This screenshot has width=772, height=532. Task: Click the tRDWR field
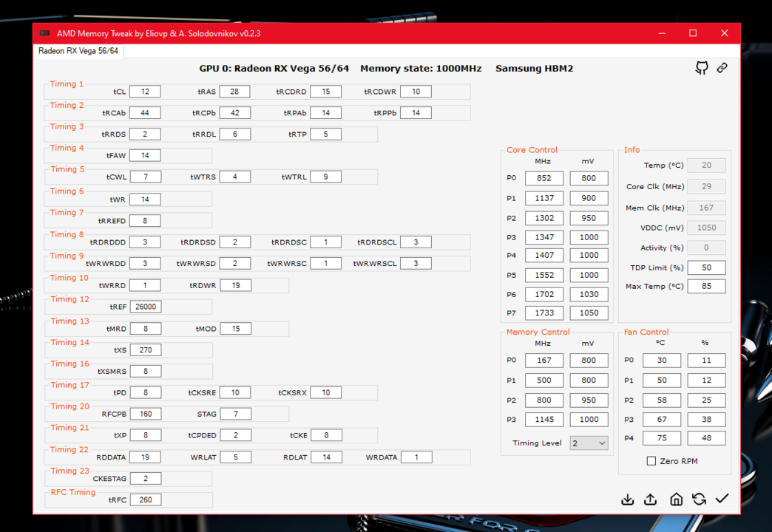(x=235, y=285)
